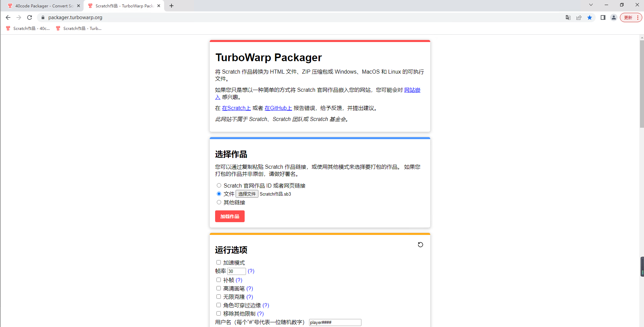This screenshot has height=327, width=644.
Task: Toggle the browser side panel icon
Action: [603, 17]
